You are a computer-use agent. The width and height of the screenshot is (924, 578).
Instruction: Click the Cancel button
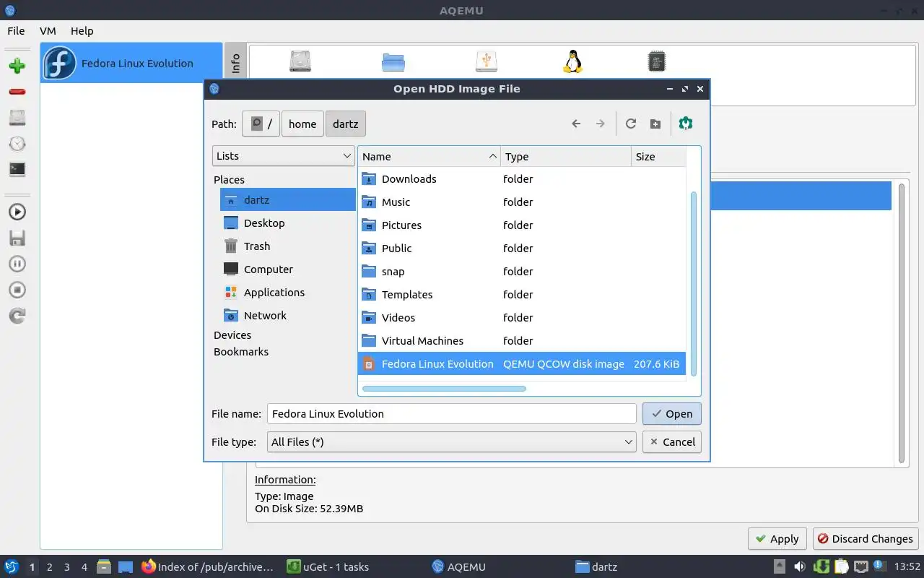coord(671,442)
